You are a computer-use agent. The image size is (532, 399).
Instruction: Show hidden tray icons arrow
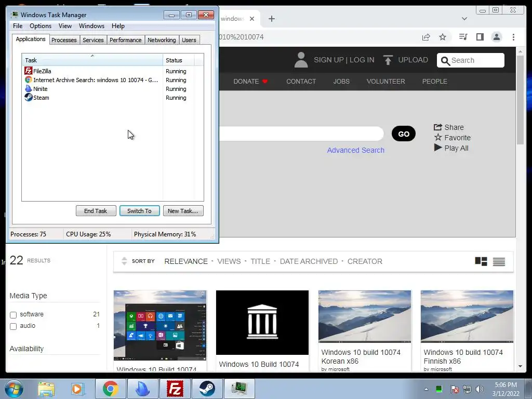point(426,389)
